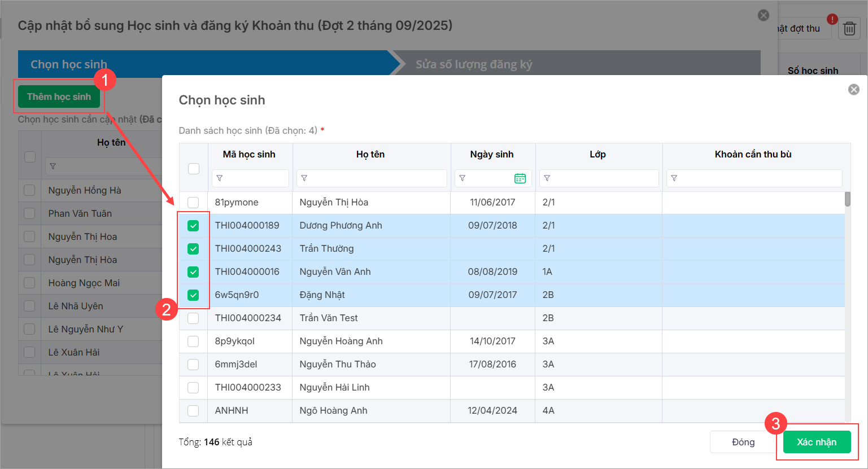Click the Ngày sinh column header
This screenshot has height=469, width=868.
(492, 154)
